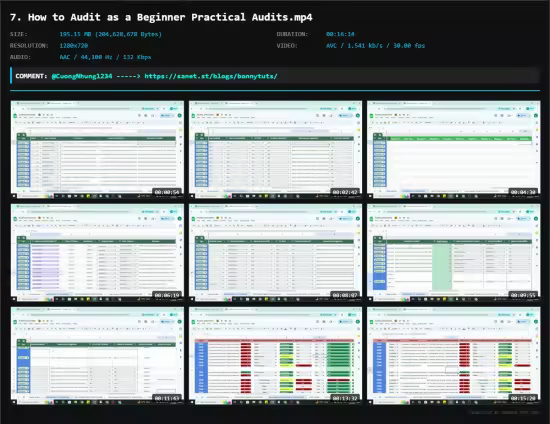Click the 'SIZE:' label
The height and width of the screenshot is (424, 550).
(x=19, y=34)
